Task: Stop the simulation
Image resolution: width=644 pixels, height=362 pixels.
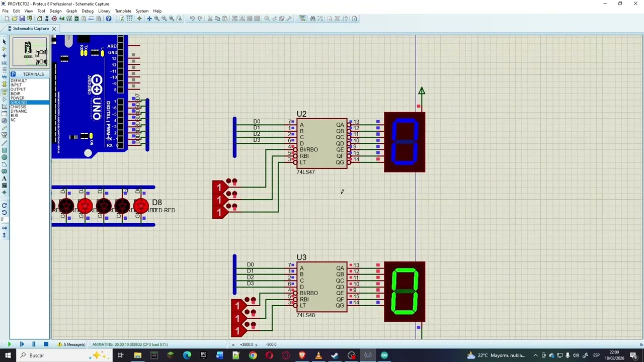Action: (46, 344)
